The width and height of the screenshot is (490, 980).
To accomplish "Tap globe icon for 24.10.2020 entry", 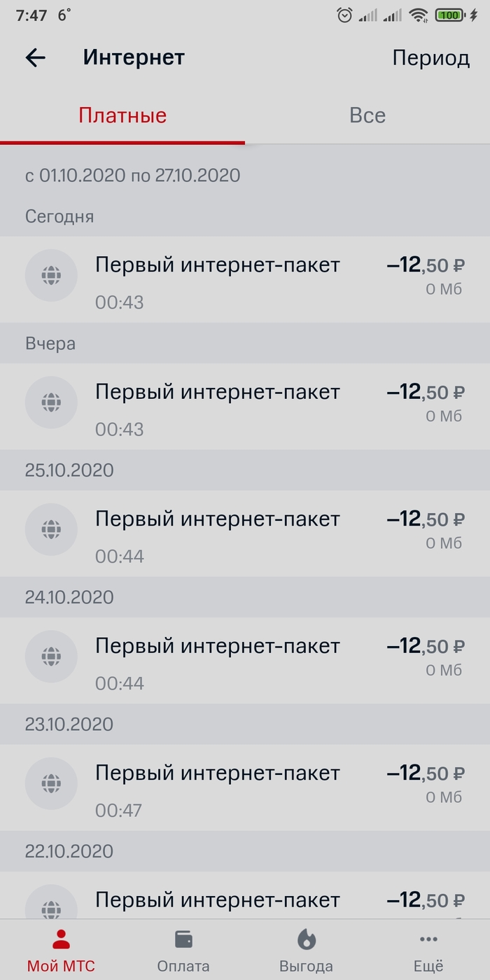I will click(x=51, y=657).
